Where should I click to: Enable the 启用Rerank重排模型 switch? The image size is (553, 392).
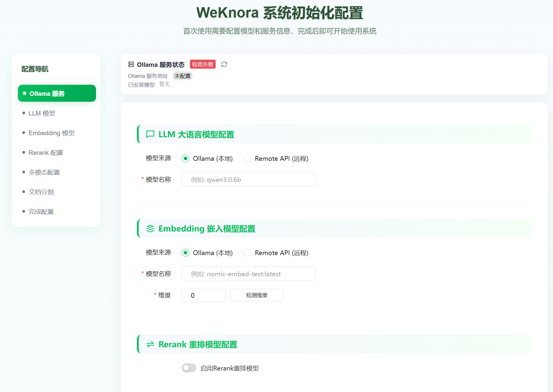tap(189, 368)
